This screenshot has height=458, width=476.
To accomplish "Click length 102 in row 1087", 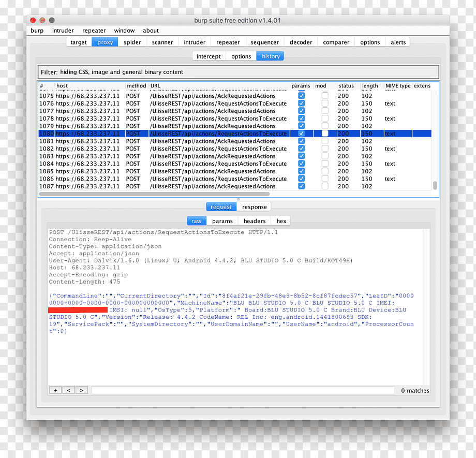I will (366, 186).
